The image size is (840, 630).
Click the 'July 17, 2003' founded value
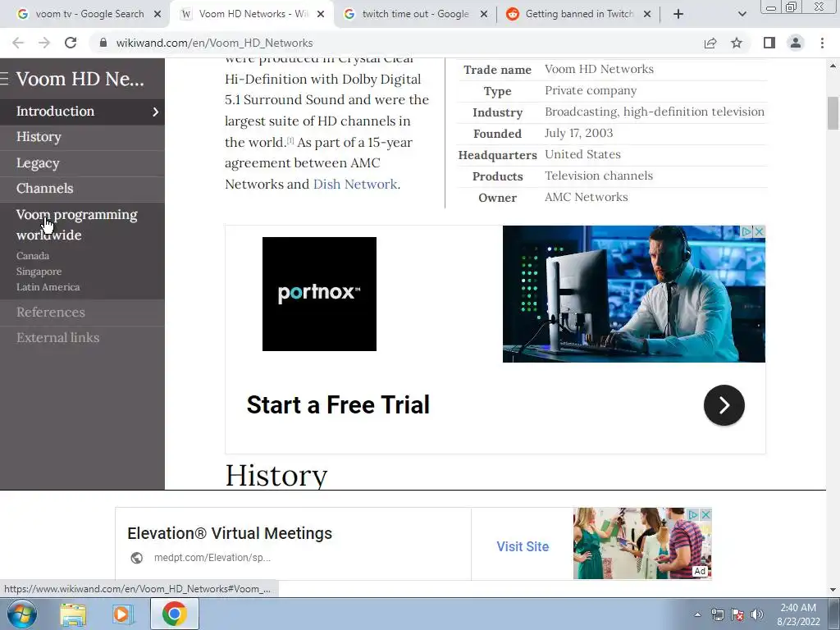(x=578, y=133)
